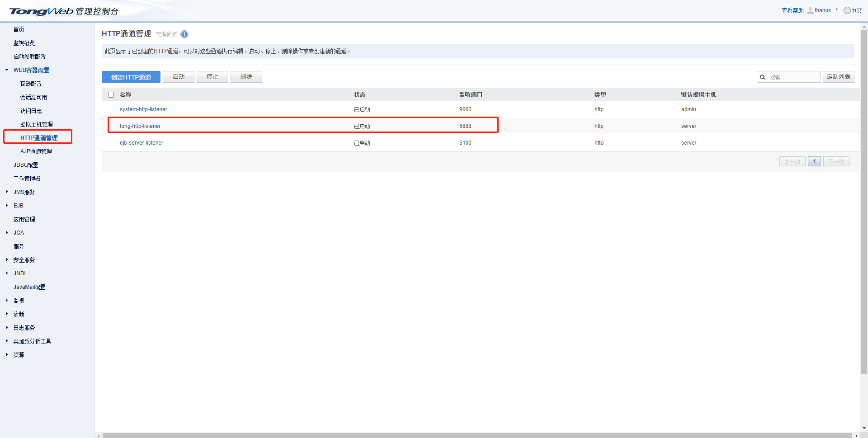
Task: Click the user avatar icon beside thanos
Action: click(810, 10)
